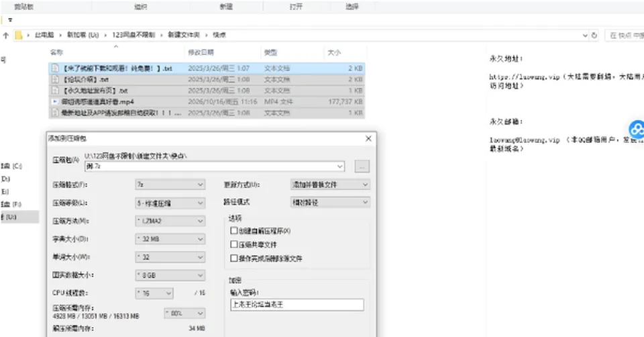Click the 34 MB decompression memory value
Screen dimensions: 644x337
(197, 328)
